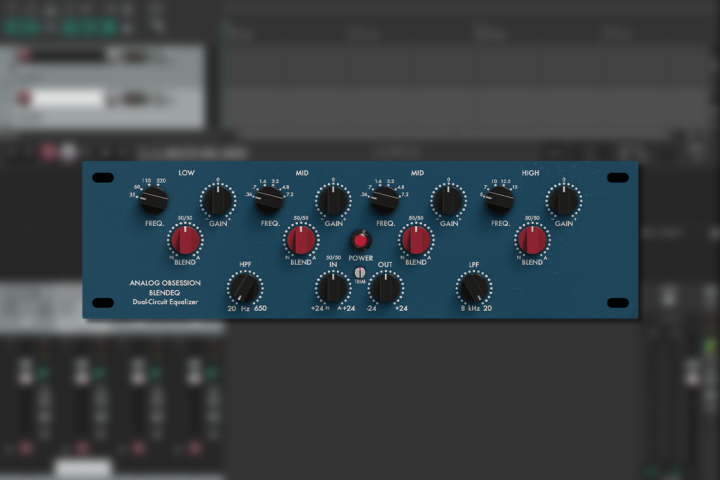This screenshot has width=720, height=480.
Task: Click the -24 label under the OUT knob
Action: click(x=371, y=309)
